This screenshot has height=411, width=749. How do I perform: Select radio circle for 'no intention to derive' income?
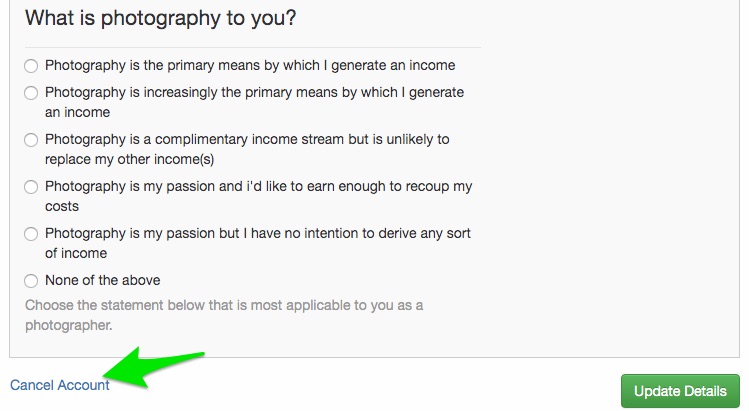31,234
